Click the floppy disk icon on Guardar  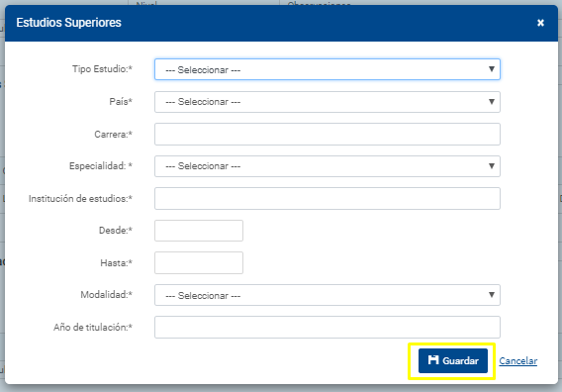tap(433, 360)
